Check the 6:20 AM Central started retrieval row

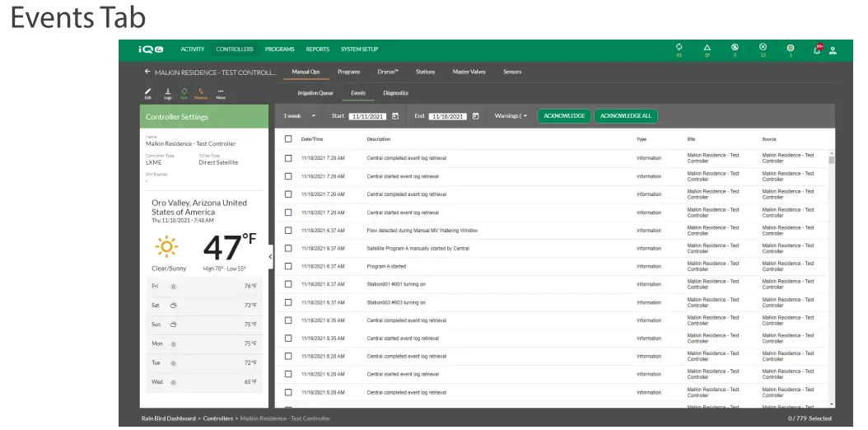[288, 374]
